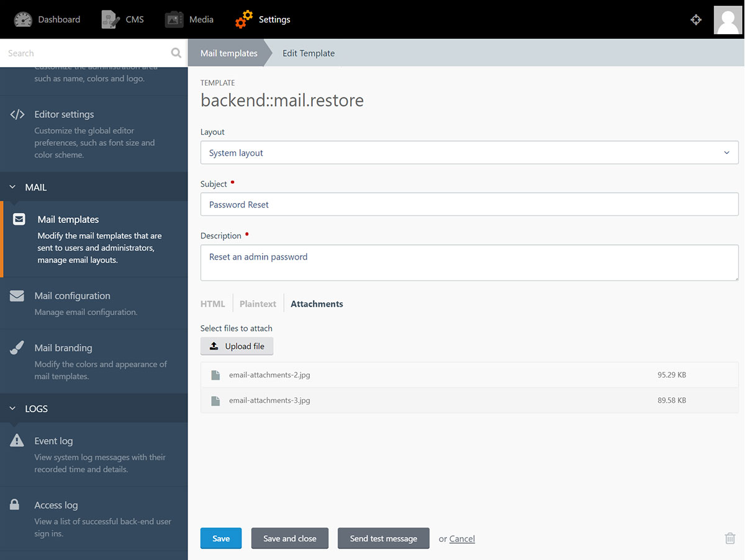Collapse the LOGS section
Screen dimensions: 745x560
click(94, 409)
